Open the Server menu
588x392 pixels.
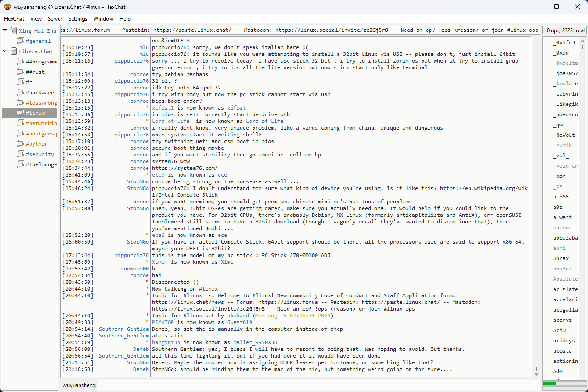(x=55, y=19)
